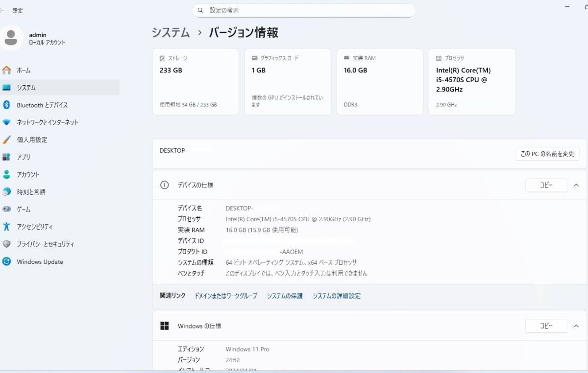The width and height of the screenshot is (588, 373).
Task: Open アカウント settings page
Action: pos(60,174)
